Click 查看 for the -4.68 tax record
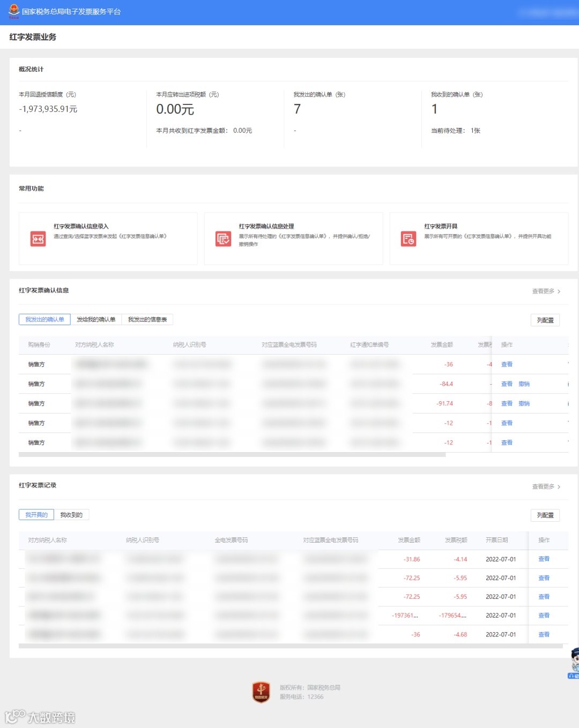 (x=544, y=634)
